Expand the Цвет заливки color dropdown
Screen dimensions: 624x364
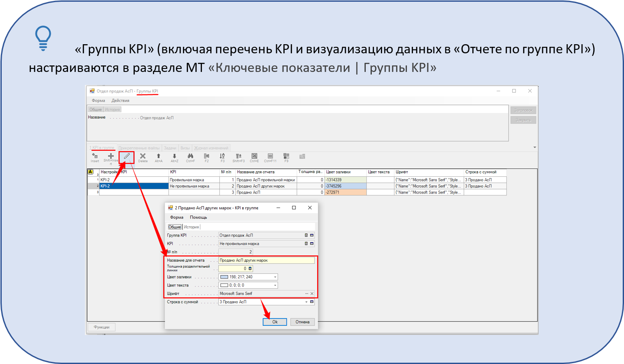(275, 277)
